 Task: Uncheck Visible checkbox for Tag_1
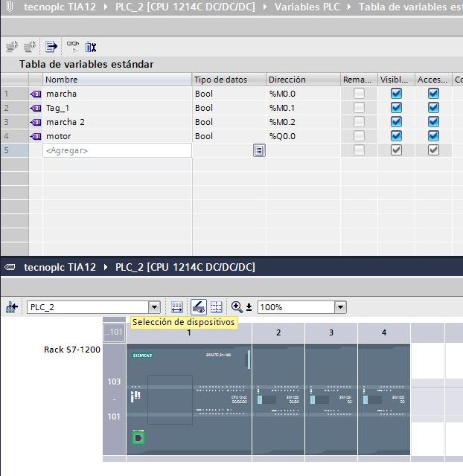click(x=396, y=108)
